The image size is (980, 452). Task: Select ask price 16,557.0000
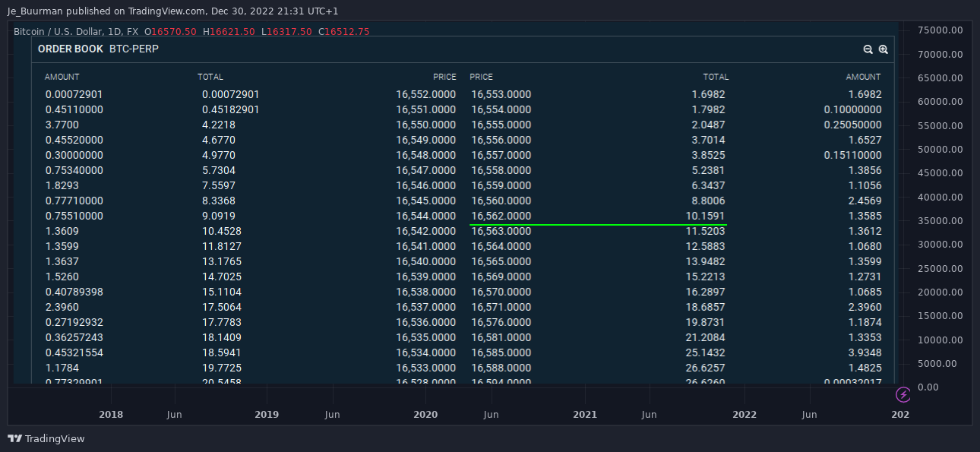(501, 155)
